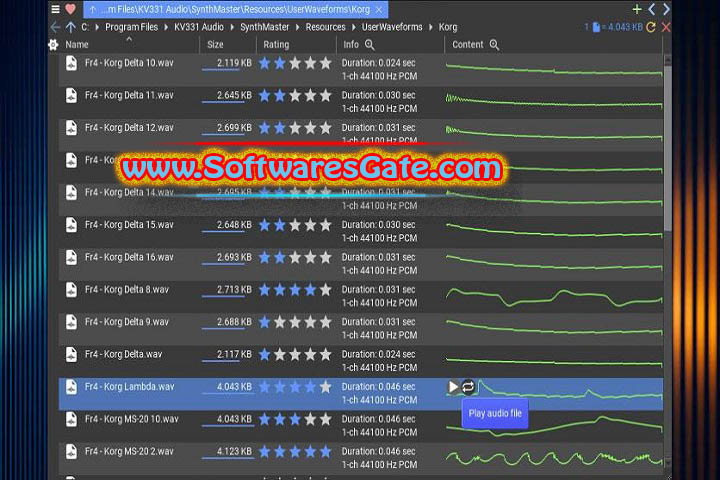
Task: Click waveform preview of Korg MS-20 2.wav
Action: pyautogui.click(x=554, y=458)
